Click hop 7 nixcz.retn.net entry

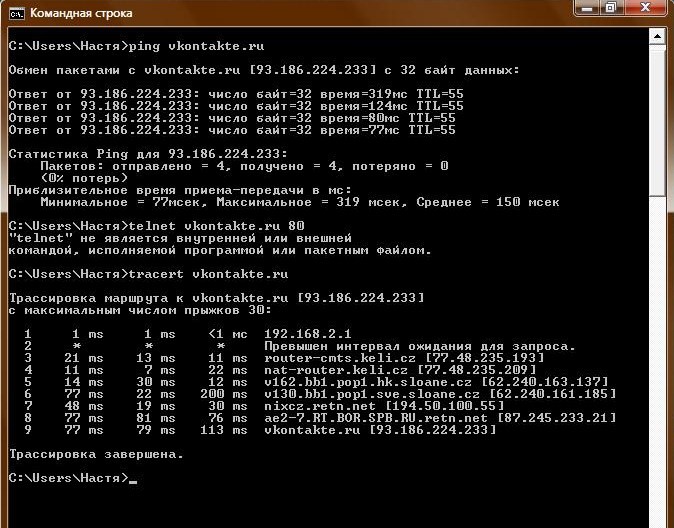pyautogui.click(x=384, y=406)
